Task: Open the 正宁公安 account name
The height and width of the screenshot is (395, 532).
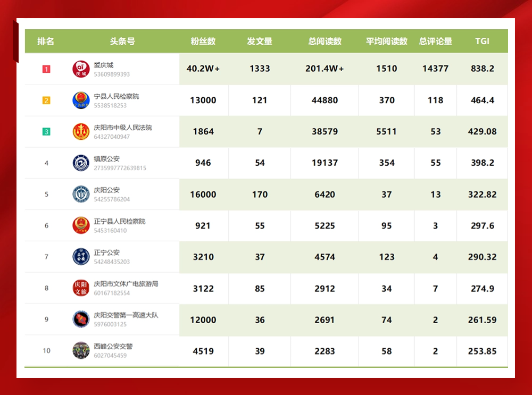Action: click(x=107, y=253)
